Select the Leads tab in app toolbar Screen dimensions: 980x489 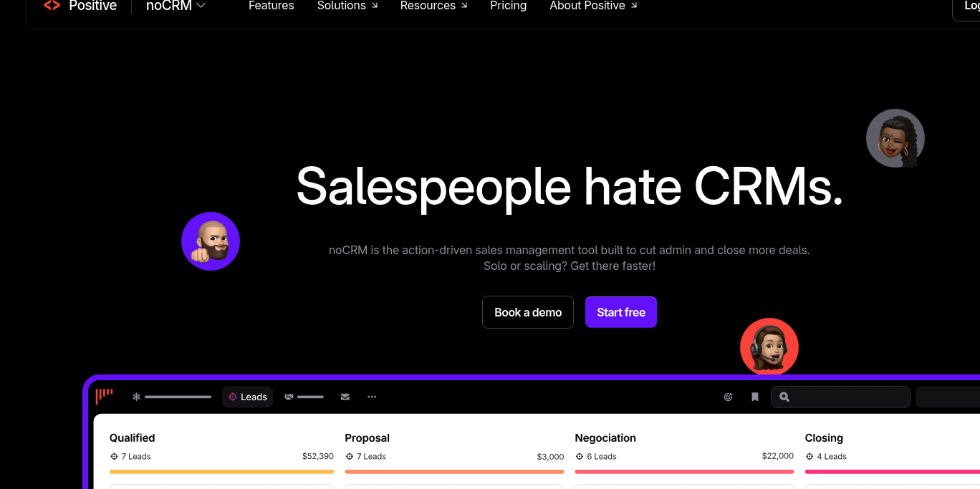247,397
